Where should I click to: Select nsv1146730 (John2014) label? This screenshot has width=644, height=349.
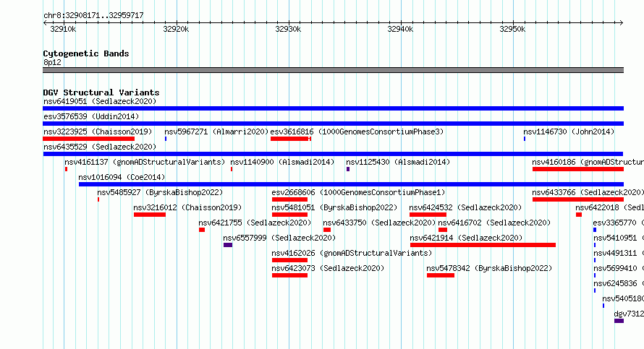click(569, 132)
